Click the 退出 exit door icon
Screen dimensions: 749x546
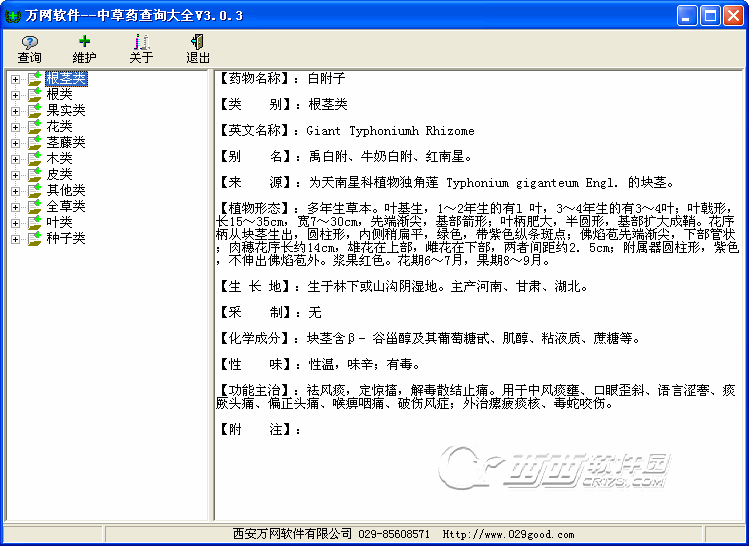[x=197, y=42]
